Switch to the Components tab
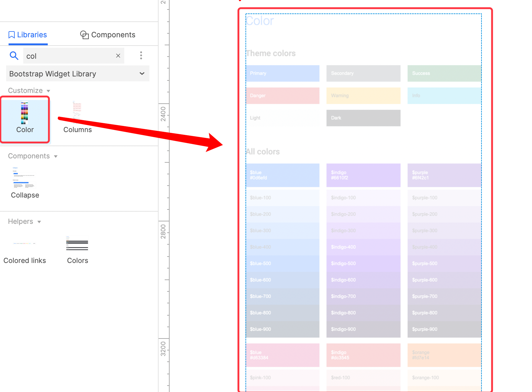This screenshot has height=392, width=532. [108, 35]
